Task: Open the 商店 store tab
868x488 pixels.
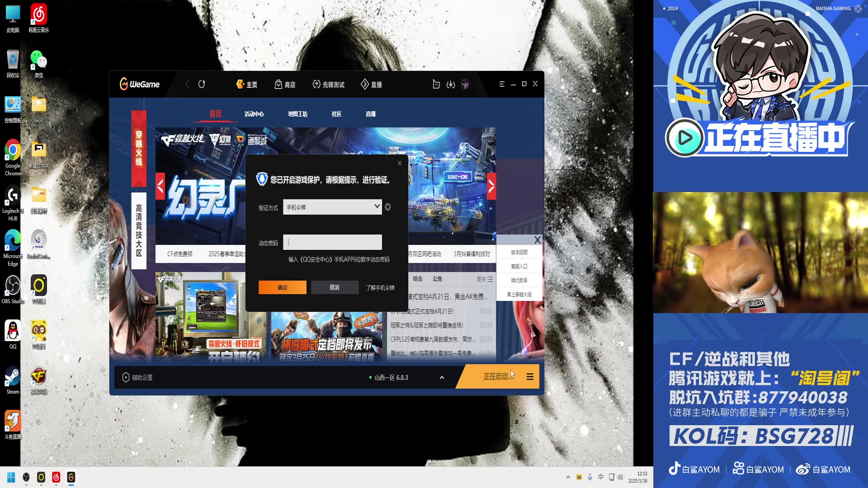Action: 285,84
